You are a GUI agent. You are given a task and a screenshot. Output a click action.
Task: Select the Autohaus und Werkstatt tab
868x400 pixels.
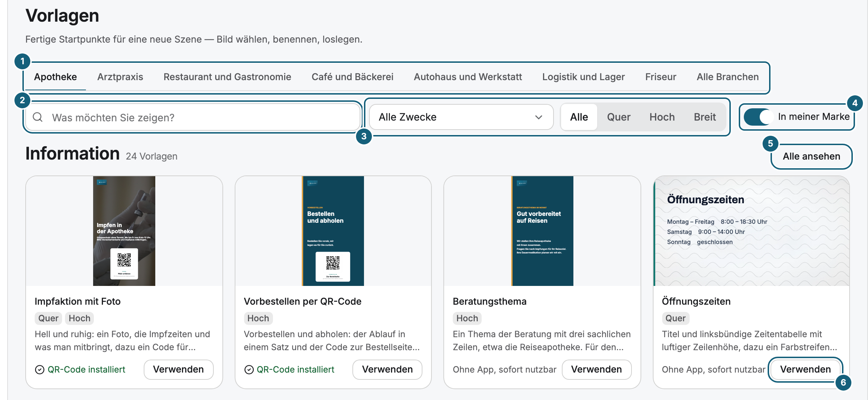click(x=468, y=77)
